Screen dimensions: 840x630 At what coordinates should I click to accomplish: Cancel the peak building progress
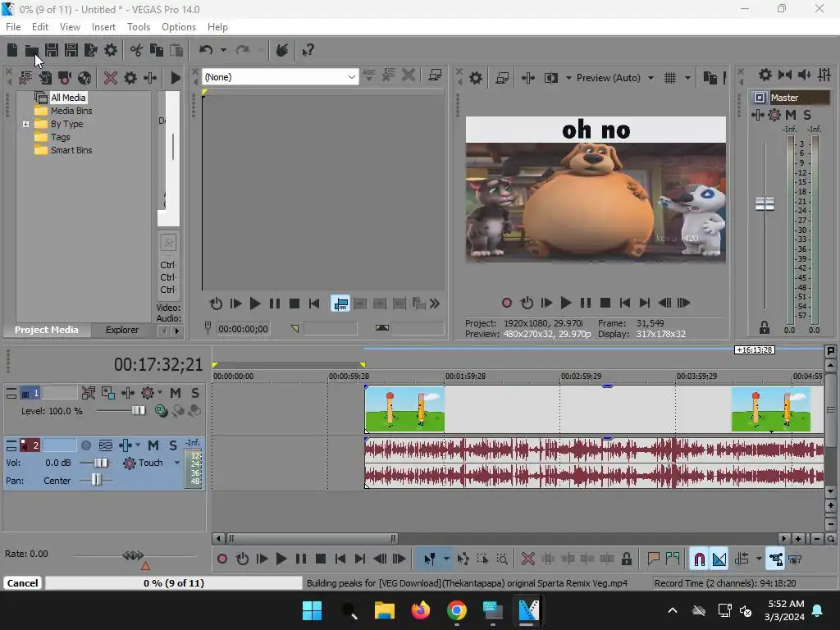tap(22, 583)
